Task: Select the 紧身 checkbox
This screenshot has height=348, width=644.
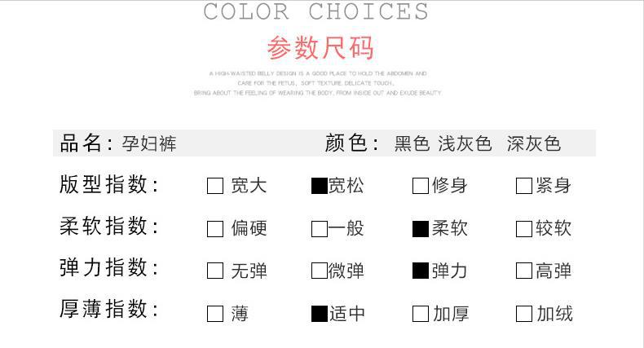Action: (x=524, y=187)
